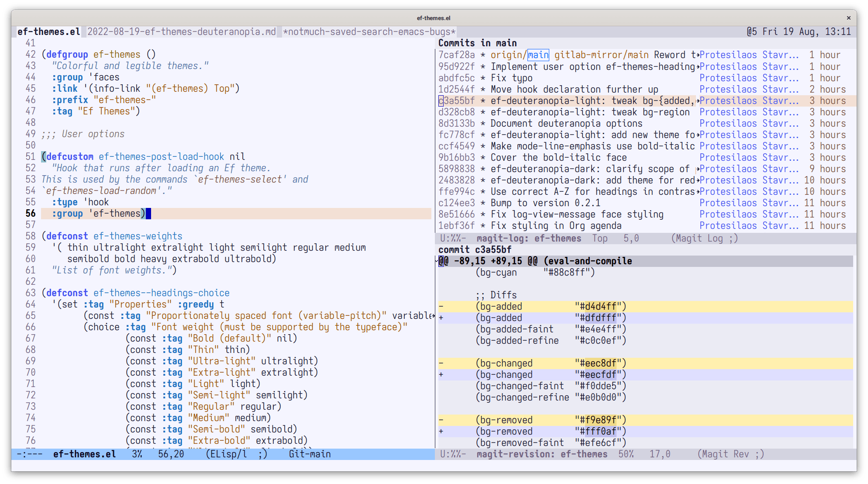Click the 56,20 position in the mode line

(171, 454)
